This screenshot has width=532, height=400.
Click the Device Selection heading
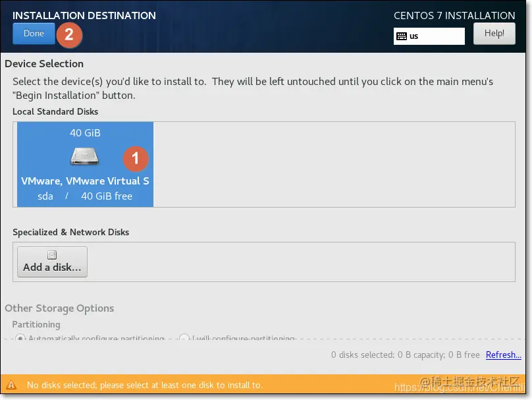44,64
